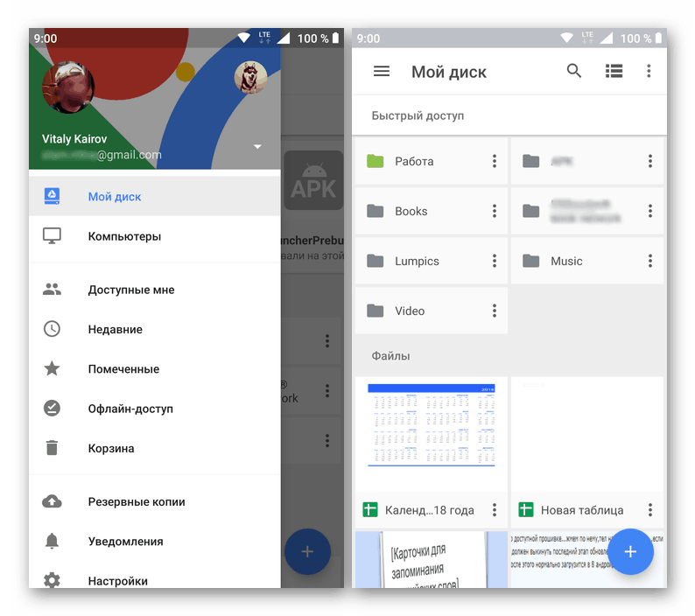Open the Books folder
The image size is (695, 616).
point(432,211)
